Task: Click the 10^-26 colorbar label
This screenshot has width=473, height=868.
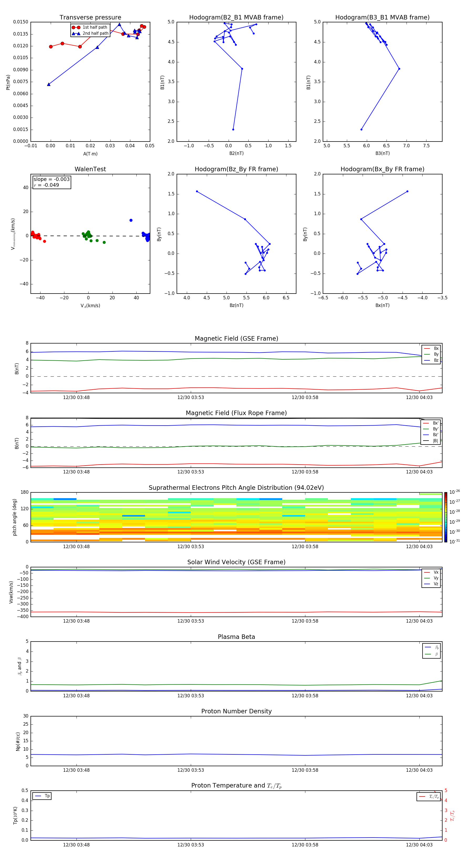Action: (455, 492)
